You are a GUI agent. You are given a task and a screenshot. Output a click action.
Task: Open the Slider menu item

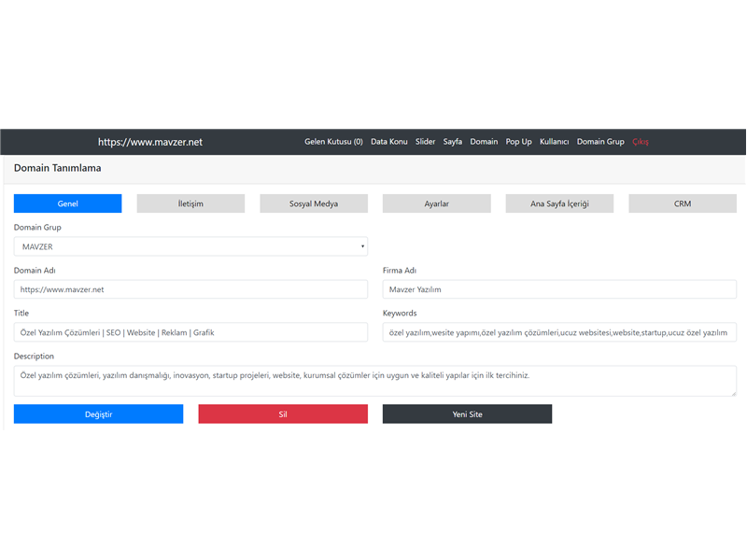(425, 142)
